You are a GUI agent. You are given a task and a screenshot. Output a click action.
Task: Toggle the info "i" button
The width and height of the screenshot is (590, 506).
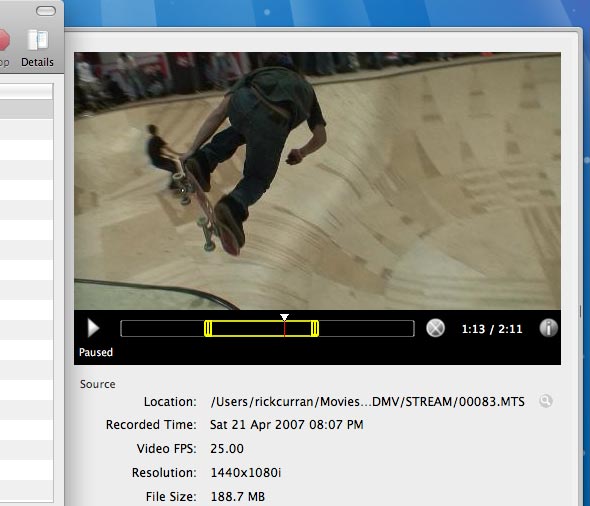pos(548,328)
